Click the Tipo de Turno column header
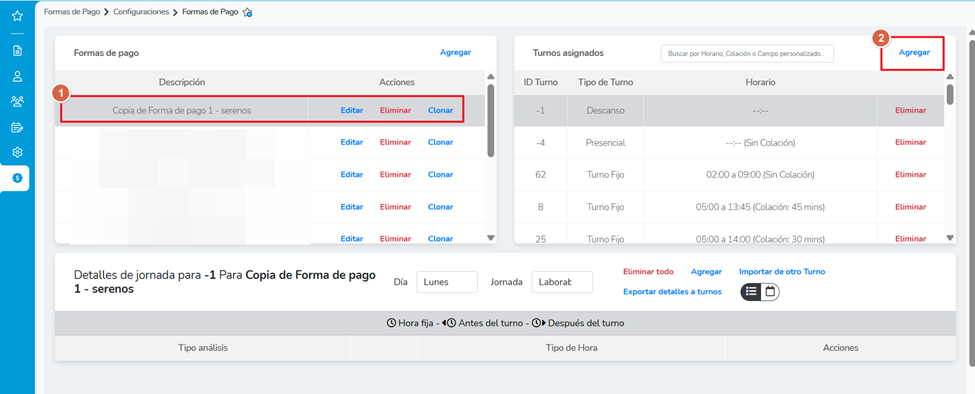The width and height of the screenshot is (975, 394). [x=605, y=82]
